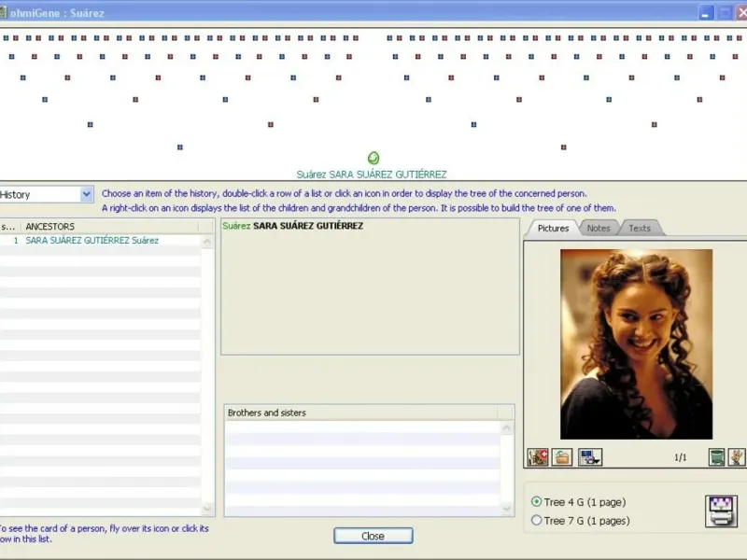This screenshot has width=747, height=560.
Task: Click the paternal grandfather's blue square icon
Action: click(90, 125)
